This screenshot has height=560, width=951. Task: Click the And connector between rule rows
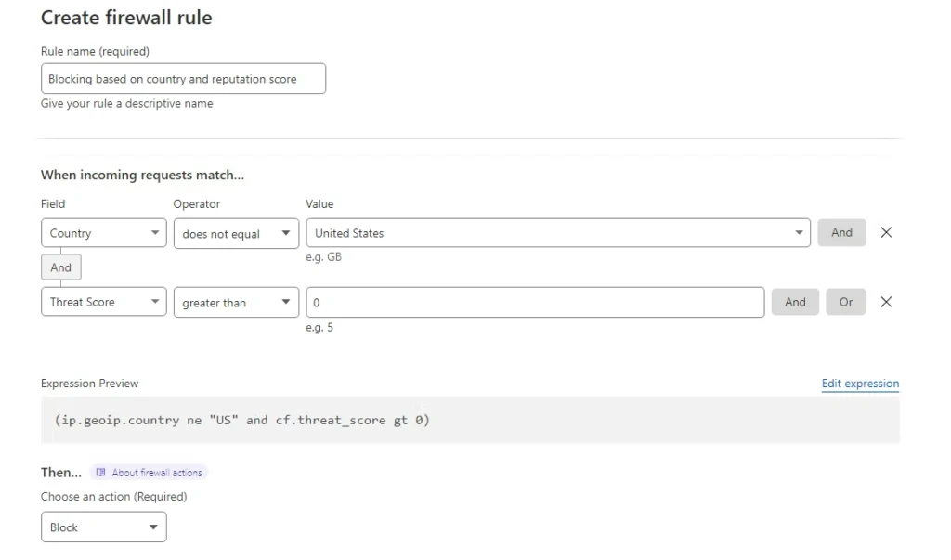coord(61,267)
